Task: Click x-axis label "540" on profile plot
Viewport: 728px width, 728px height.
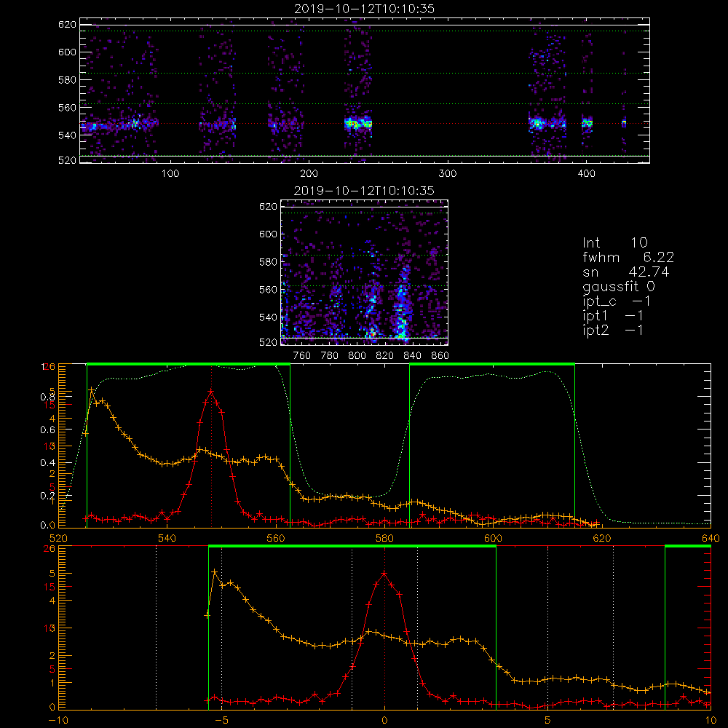Action: (167, 538)
